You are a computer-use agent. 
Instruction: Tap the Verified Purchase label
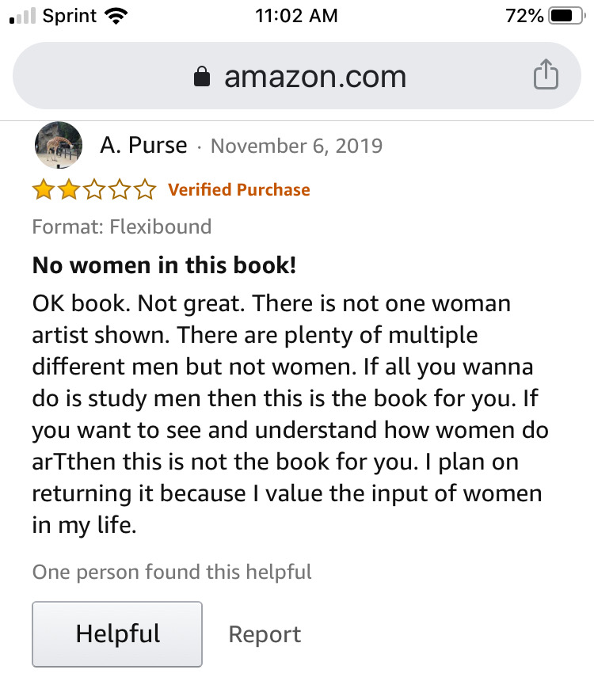tap(239, 190)
